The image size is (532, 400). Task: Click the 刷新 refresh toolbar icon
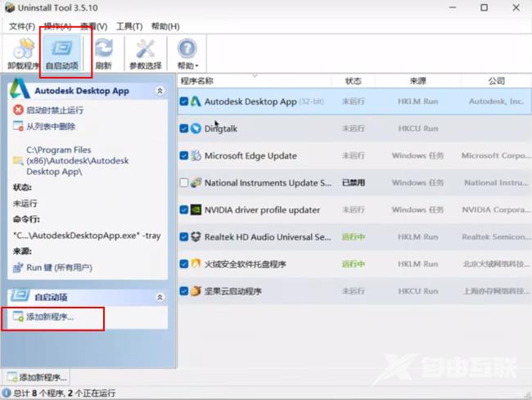pyautogui.click(x=104, y=52)
